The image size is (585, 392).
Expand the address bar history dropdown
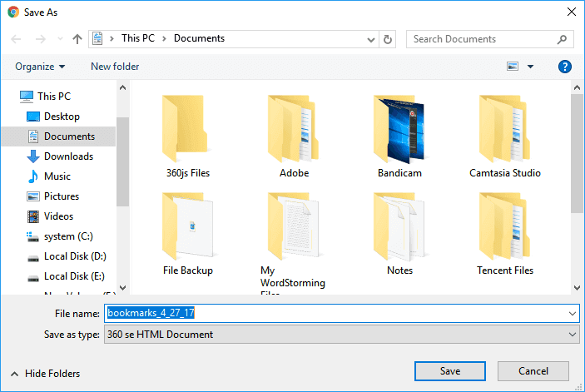coord(370,39)
